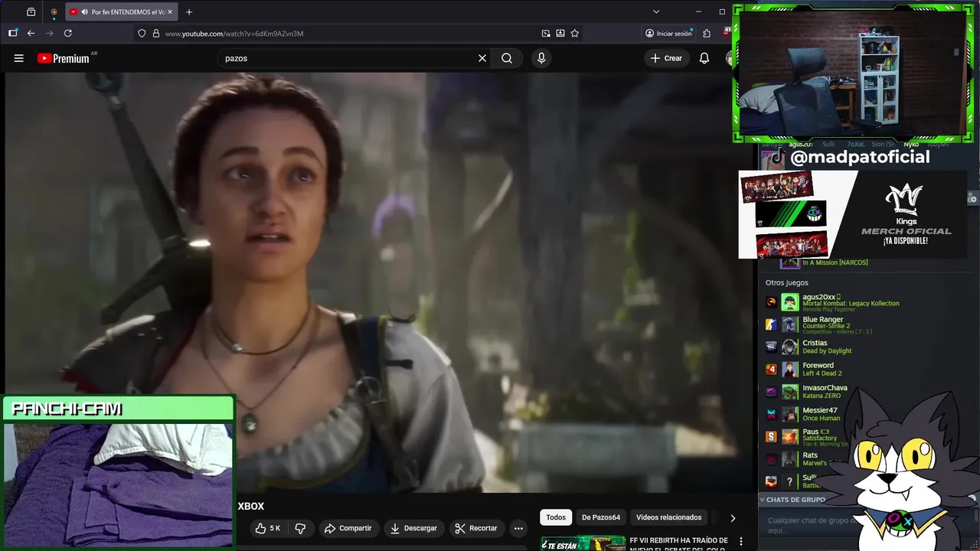Viewport: 980px width, 551px height.
Task: Open options menu for FF VII REBIRTH video
Action: coord(740,541)
